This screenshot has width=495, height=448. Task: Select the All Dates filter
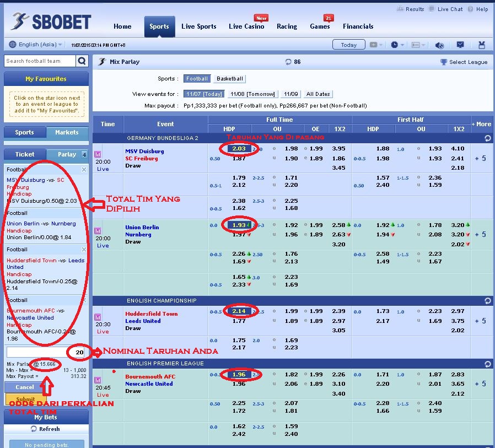318,94
